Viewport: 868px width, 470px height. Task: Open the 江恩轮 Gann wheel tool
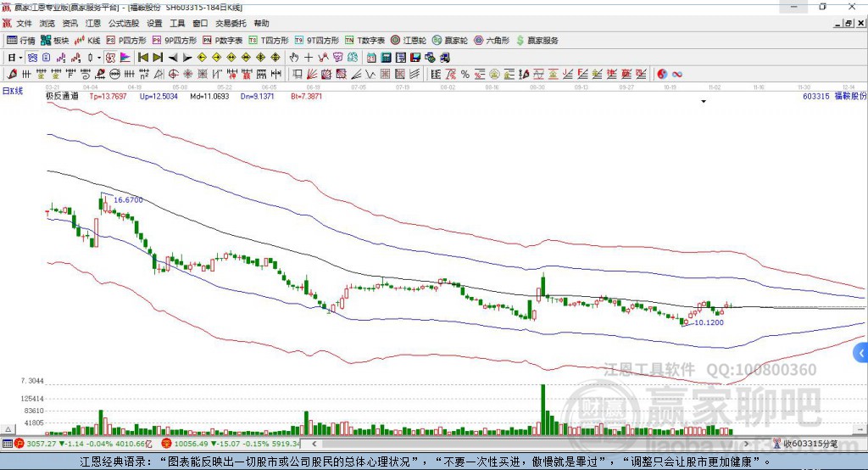409,41
